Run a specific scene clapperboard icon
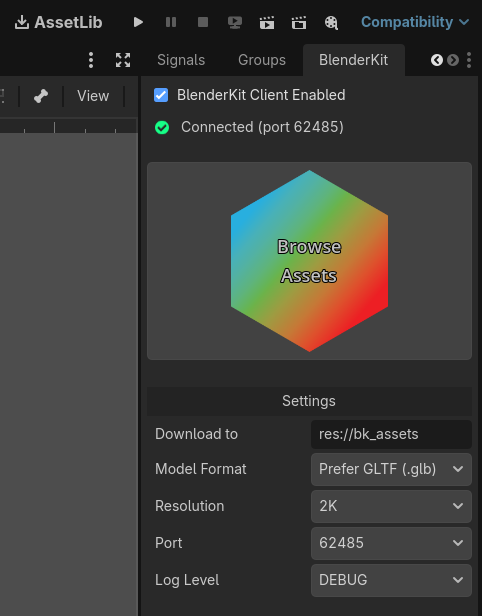The image size is (482, 616). click(x=299, y=23)
